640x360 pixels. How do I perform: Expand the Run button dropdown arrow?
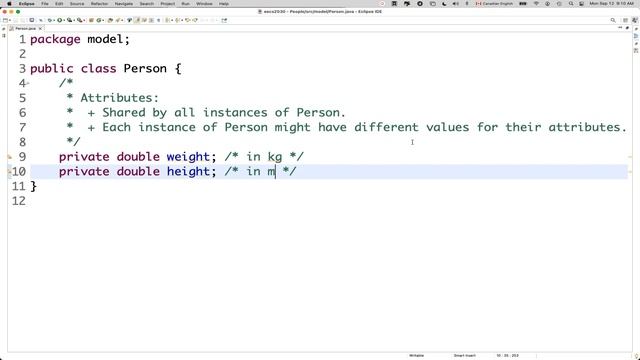[63, 20]
